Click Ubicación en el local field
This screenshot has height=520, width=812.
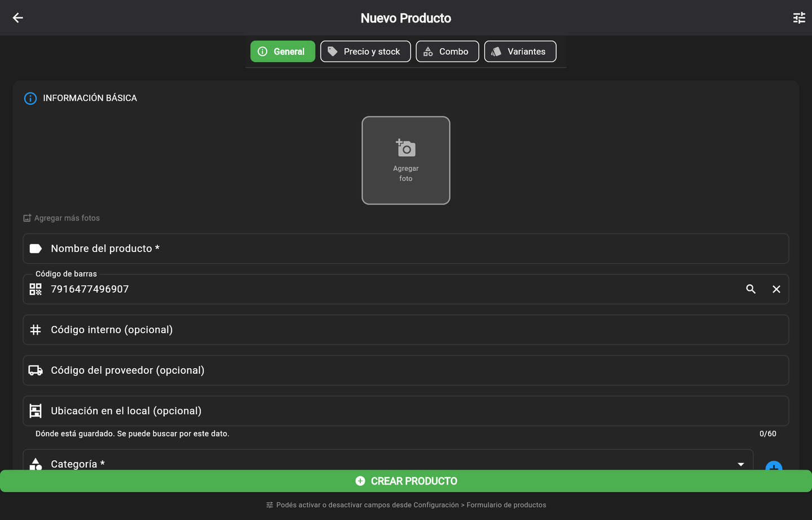pos(405,411)
